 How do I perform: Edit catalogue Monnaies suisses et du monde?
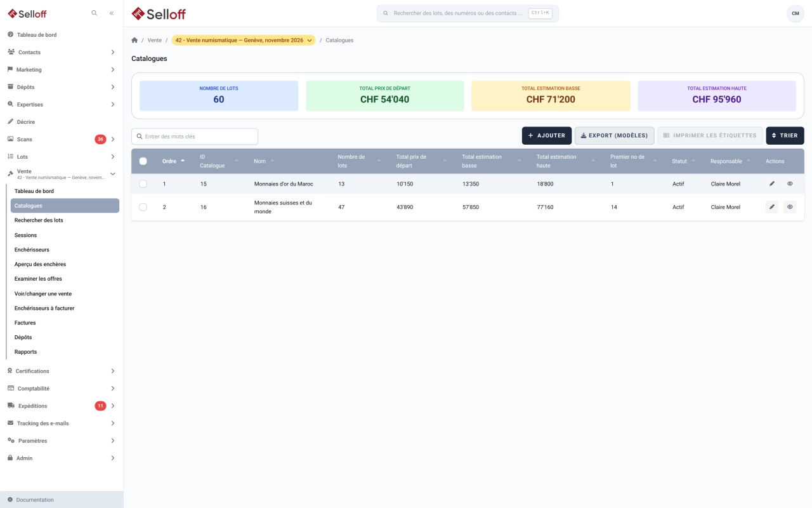772,207
